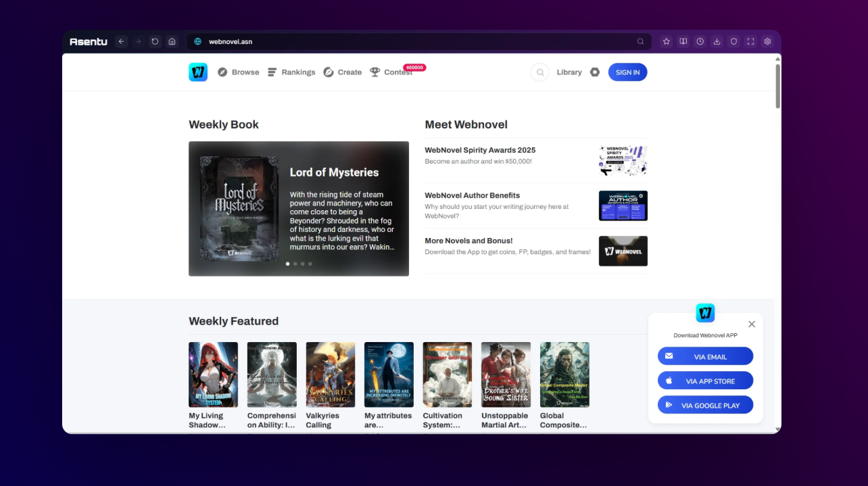Open the Contest menu item
The image size is (868, 486).
(398, 72)
